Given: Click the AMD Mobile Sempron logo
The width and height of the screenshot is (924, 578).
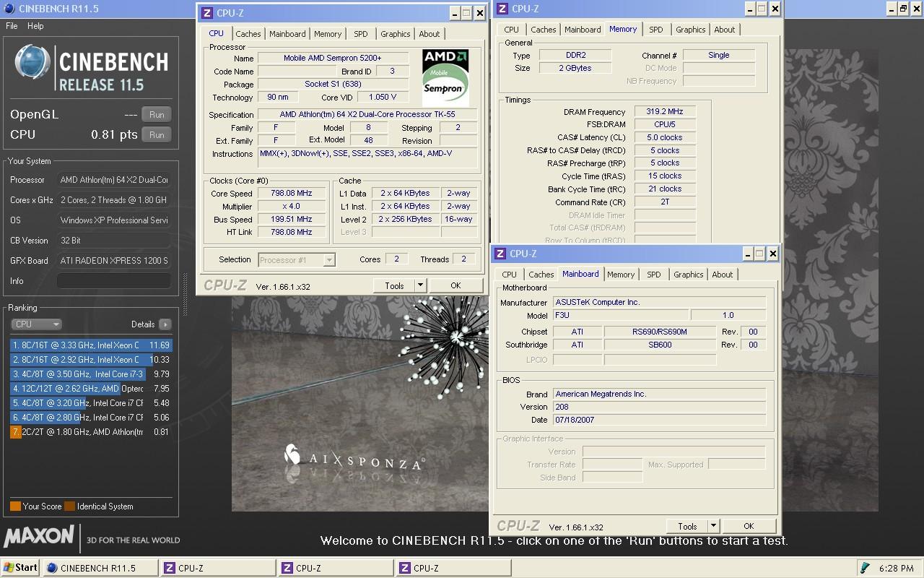Looking at the screenshot, I should (x=445, y=77).
